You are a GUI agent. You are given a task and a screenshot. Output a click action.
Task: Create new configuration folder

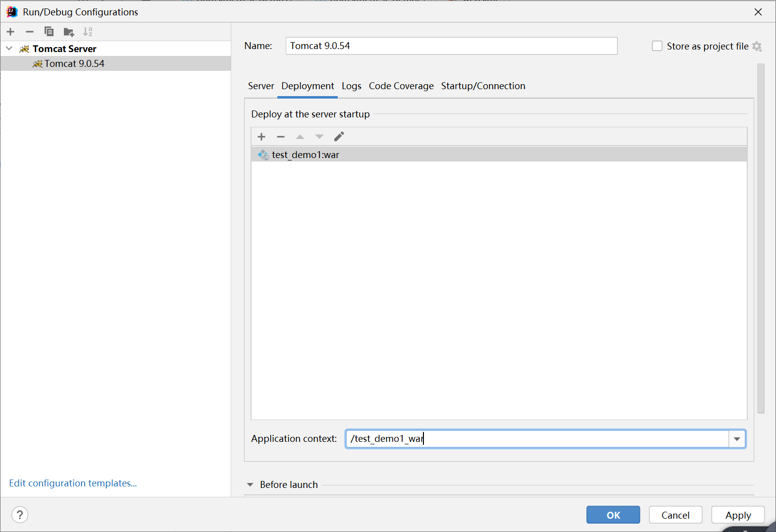pos(69,32)
